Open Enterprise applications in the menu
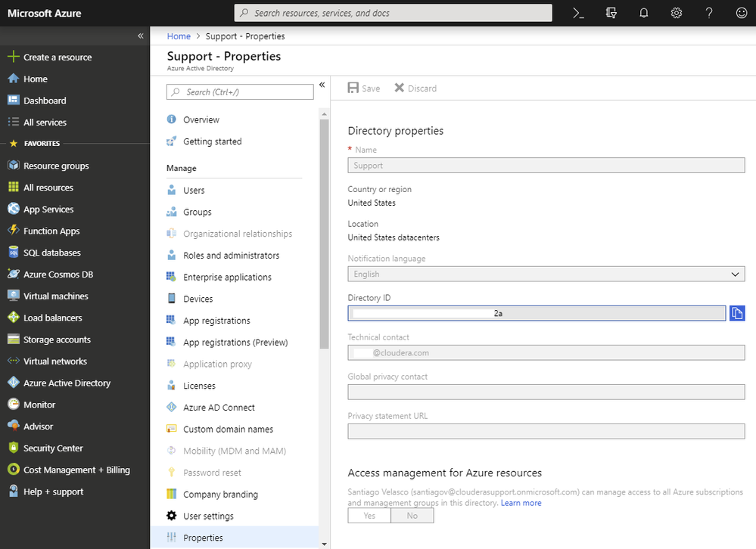Viewport: 756px width, 549px height. [227, 278]
